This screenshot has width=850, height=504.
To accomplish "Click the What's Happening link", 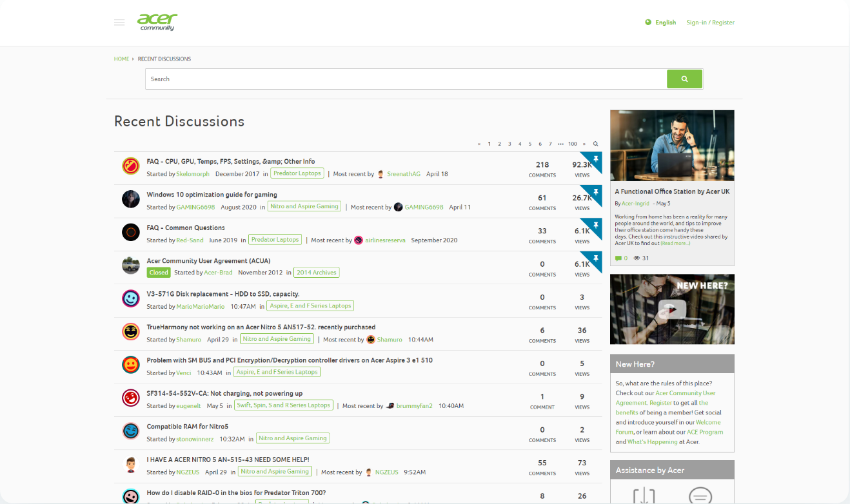I will point(651,442).
